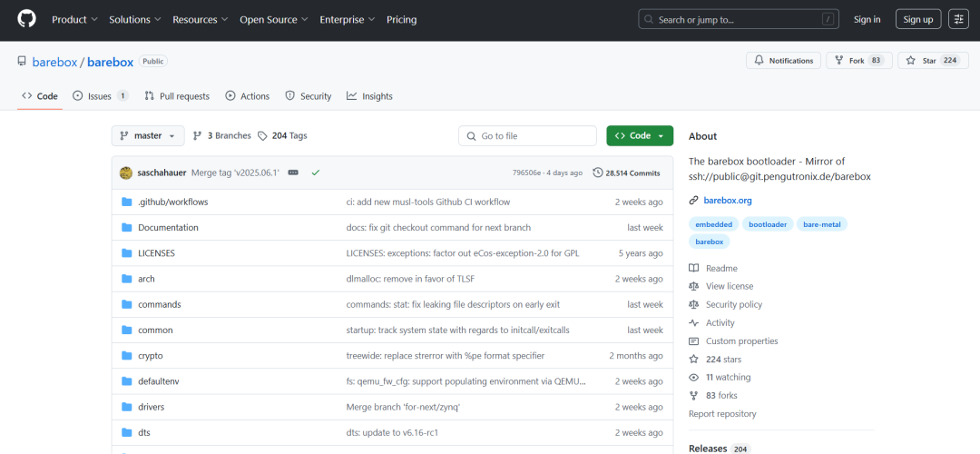980x454 pixels.
Task: Open barebox.org website link
Action: coord(728,201)
